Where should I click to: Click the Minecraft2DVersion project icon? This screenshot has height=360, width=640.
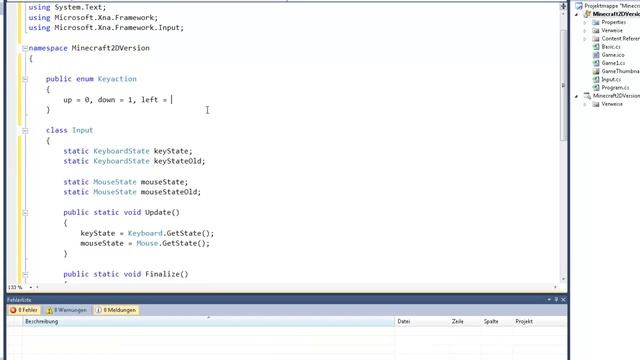pos(587,14)
